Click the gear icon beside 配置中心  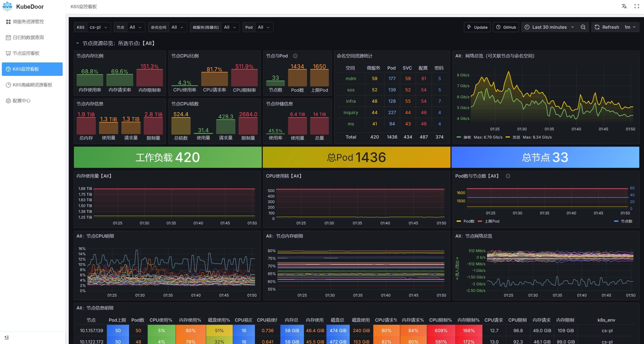[x=8, y=101]
